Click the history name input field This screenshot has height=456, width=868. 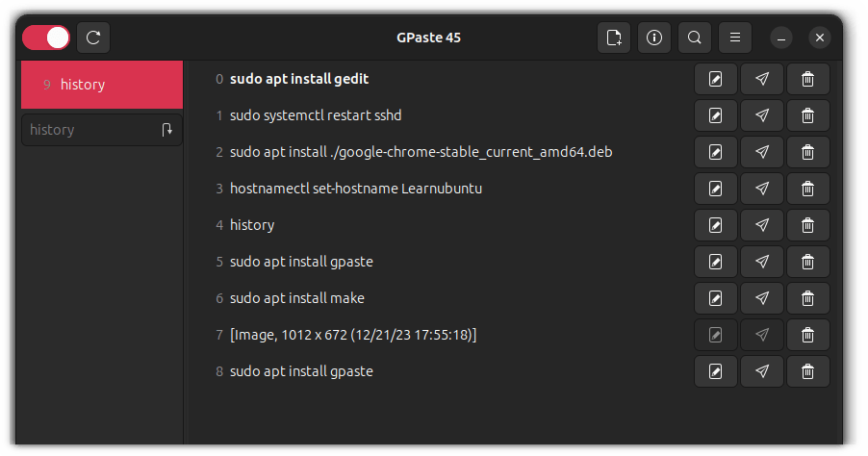point(87,130)
